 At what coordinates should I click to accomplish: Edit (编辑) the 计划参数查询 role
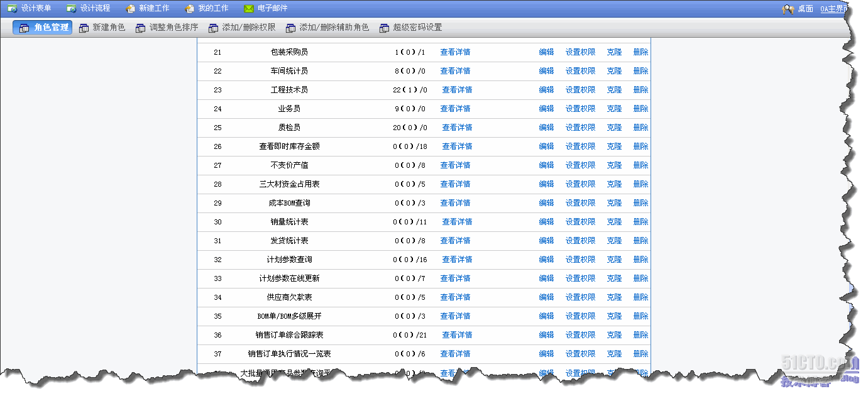pos(546,260)
